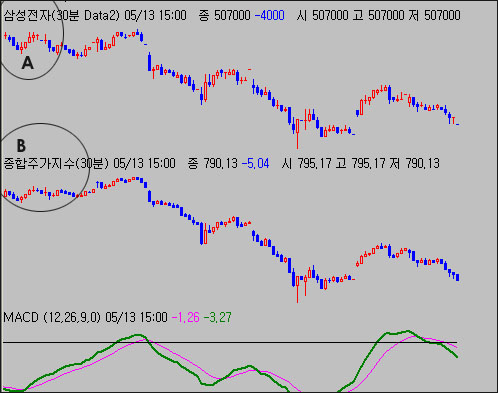Click the index change value -5,04
This screenshot has width=498, height=393.
tap(255, 164)
